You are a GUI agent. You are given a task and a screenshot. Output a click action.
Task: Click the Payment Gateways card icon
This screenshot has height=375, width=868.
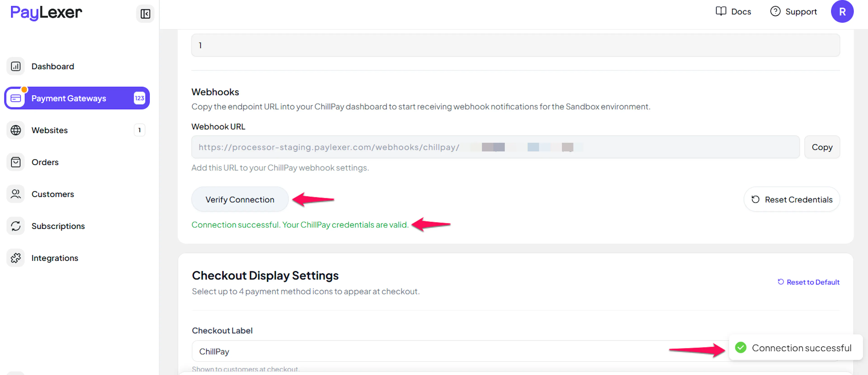[16, 98]
